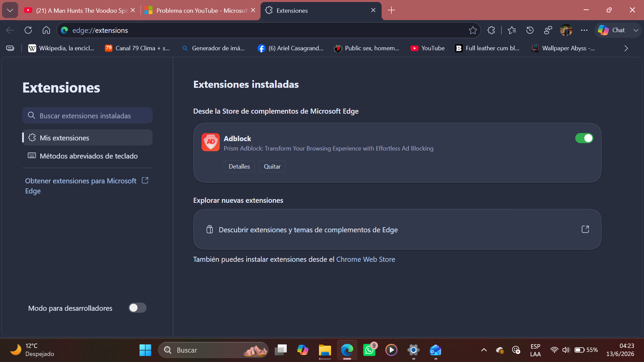
Task: Select Métodos abreviados de teclado
Action: [87, 156]
